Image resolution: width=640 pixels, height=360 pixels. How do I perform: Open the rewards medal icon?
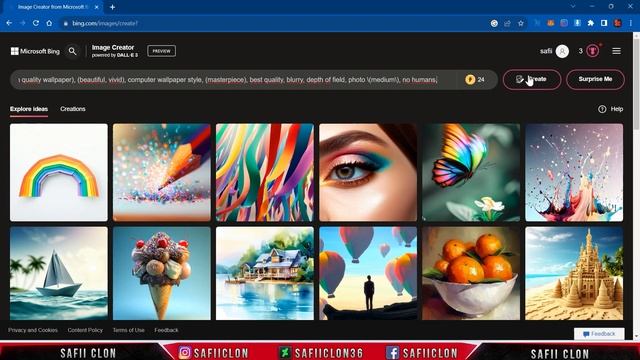tap(593, 51)
